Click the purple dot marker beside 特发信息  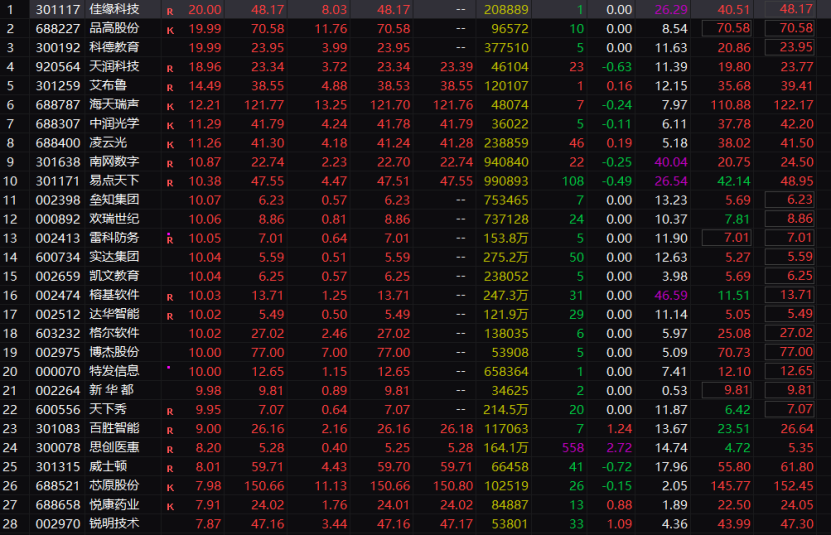pyautogui.click(x=168, y=368)
